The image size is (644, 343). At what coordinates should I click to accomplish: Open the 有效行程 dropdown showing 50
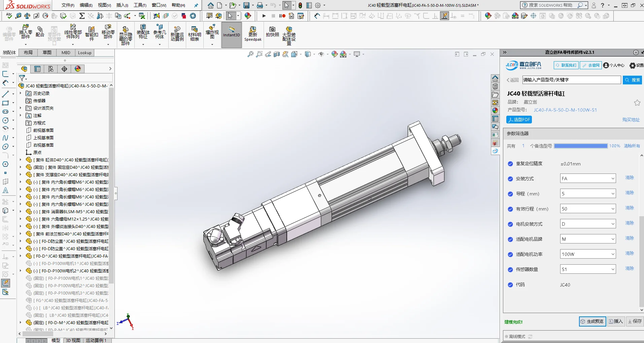pos(588,209)
